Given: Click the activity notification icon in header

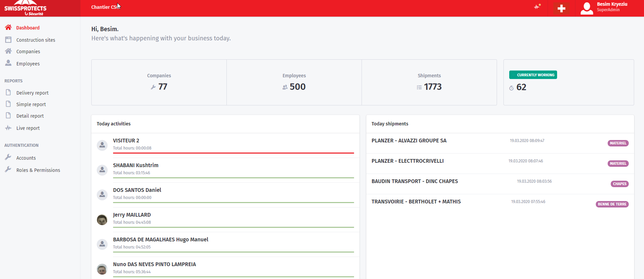Looking at the screenshot, I should tap(537, 7).
